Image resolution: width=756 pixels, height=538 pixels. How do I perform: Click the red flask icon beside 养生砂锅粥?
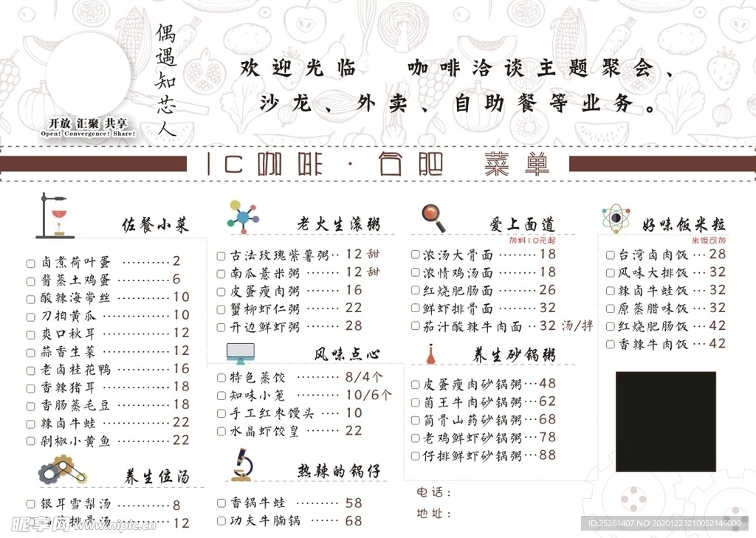[x=431, y=354]
